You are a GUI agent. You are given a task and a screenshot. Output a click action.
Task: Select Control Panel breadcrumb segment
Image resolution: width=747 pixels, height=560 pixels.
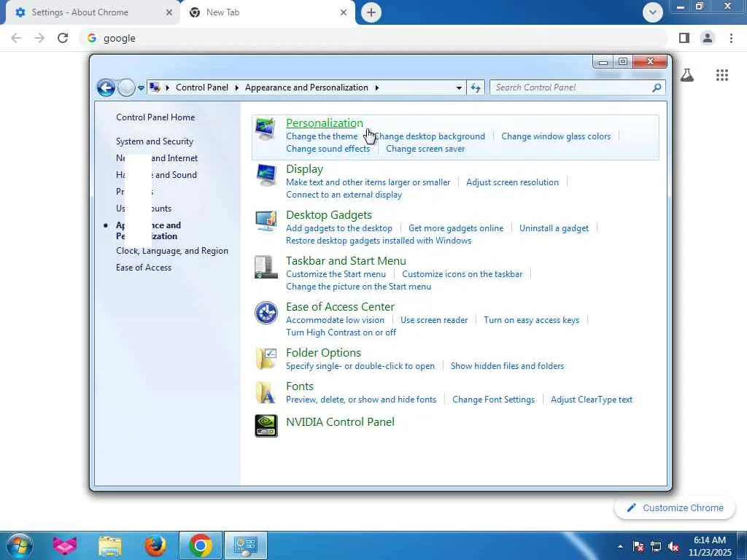pos(202,87)
